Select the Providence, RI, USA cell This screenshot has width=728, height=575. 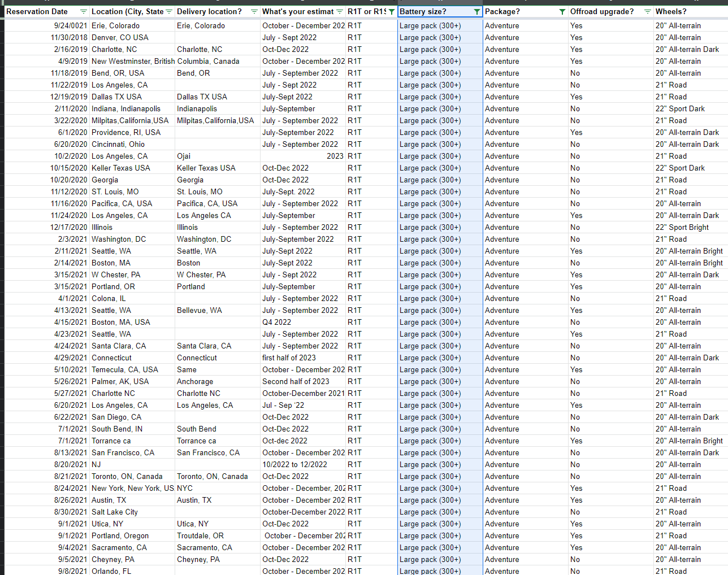pos(132,133)
